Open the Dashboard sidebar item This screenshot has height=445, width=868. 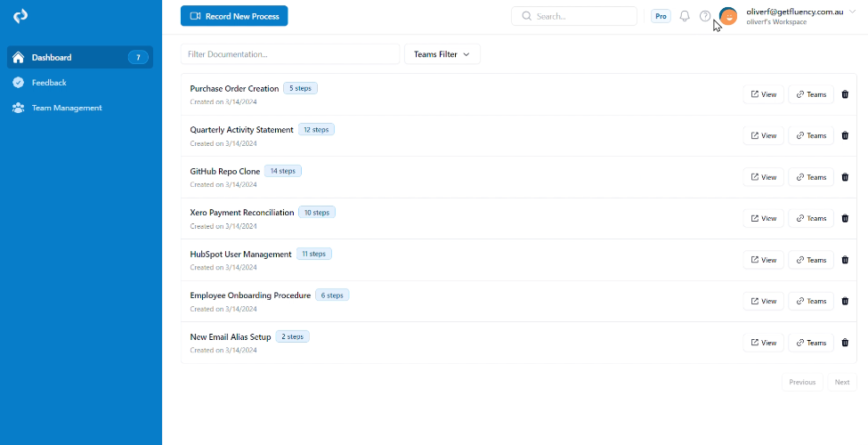pos(80,57)
